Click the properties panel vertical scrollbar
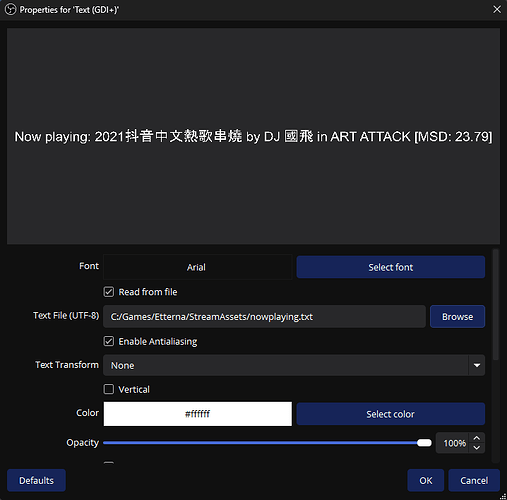Image resolution: width=507 pixels, height=500 pixels. [496, 304]
